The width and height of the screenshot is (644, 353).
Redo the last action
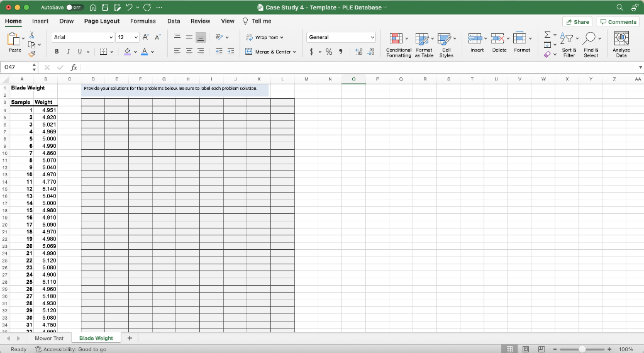pyautogui.click(x=147, y=8)
